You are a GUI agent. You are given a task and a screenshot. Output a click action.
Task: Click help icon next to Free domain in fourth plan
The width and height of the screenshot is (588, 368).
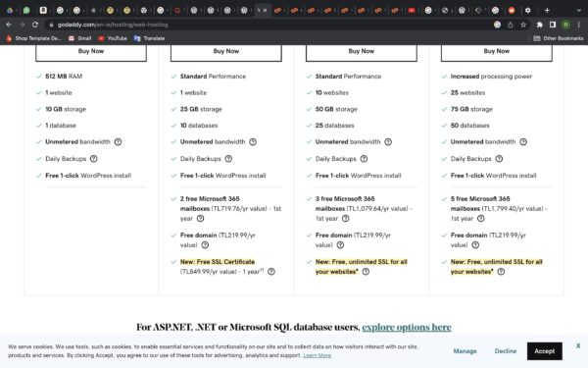(475, 245)
